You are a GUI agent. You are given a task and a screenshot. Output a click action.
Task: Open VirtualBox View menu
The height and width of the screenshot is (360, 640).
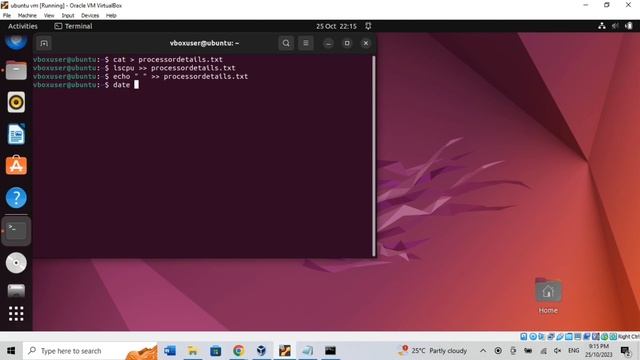click(49, 16)
